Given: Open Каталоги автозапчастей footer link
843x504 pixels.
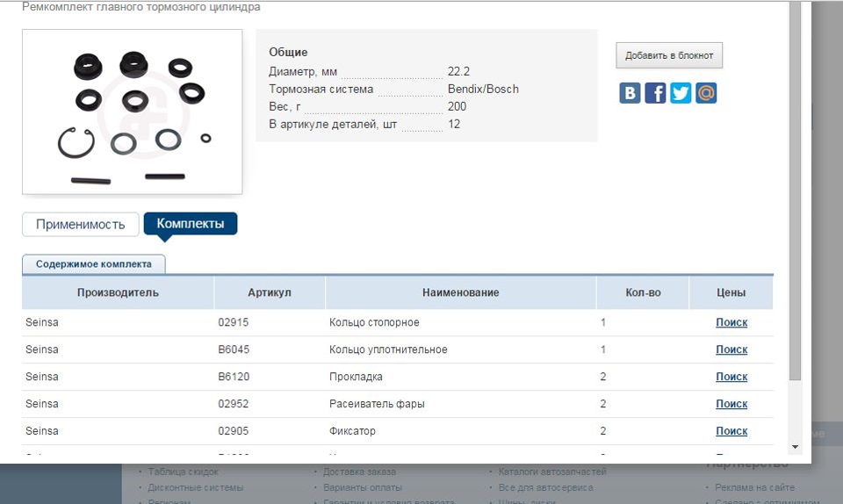Looking at the screenshot, I should [x=552, y=472].
